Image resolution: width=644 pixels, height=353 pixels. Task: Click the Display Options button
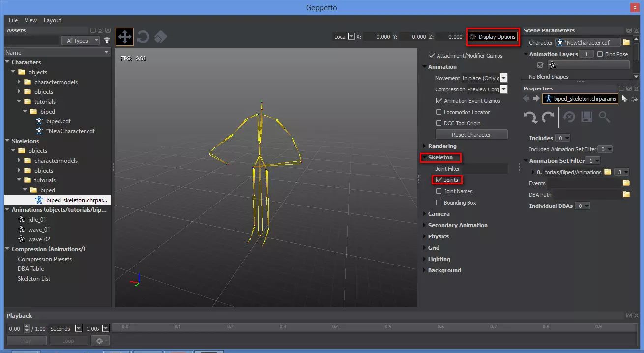(493, 37)
